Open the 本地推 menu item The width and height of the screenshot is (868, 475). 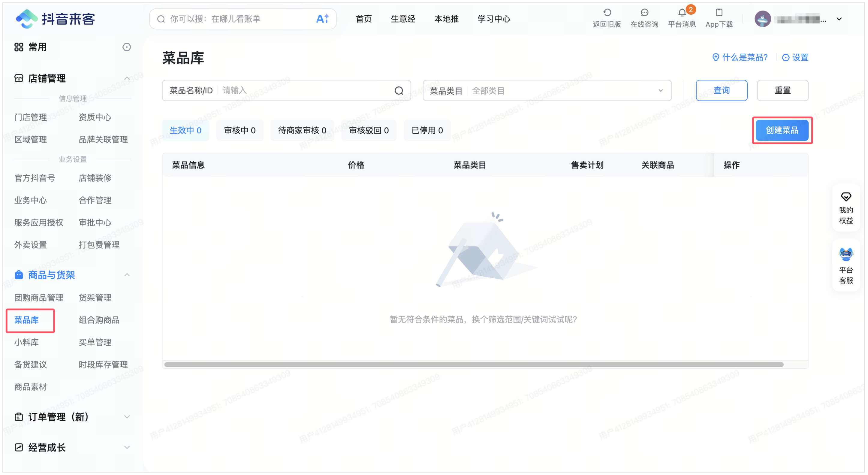coord(446,19)
